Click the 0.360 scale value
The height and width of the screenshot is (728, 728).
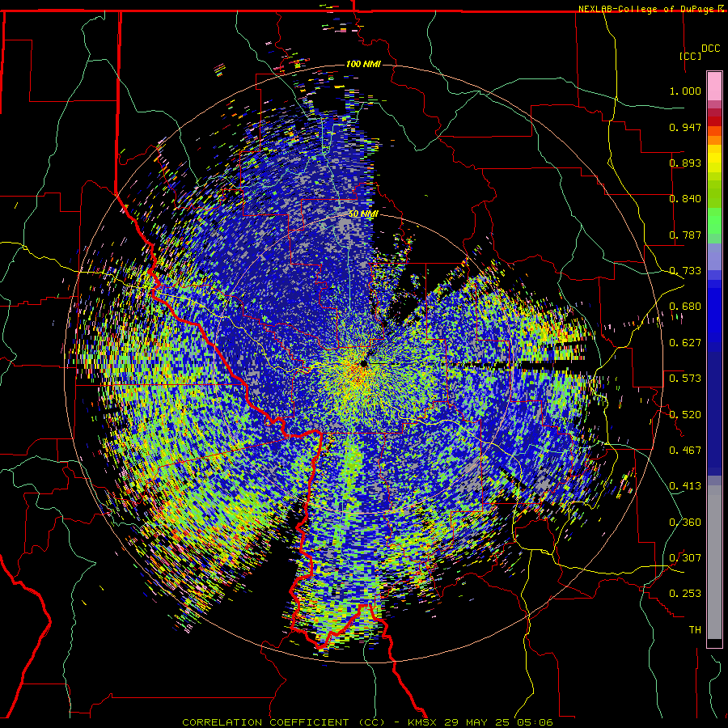685,523
